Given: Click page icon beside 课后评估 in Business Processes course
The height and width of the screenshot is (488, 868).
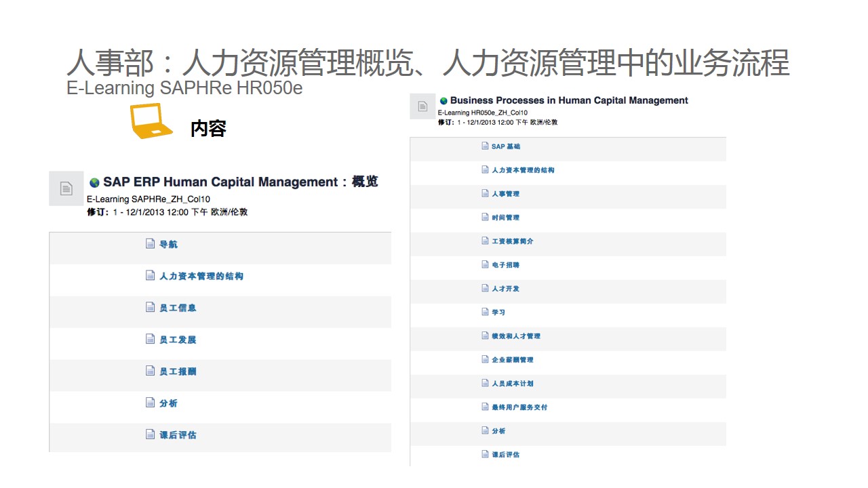Looking at the screenshot, I should coord(485,454).
